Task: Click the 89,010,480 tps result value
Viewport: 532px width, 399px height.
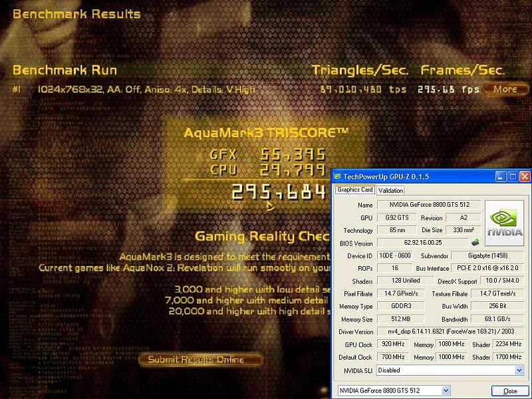Action: point(363,90)
